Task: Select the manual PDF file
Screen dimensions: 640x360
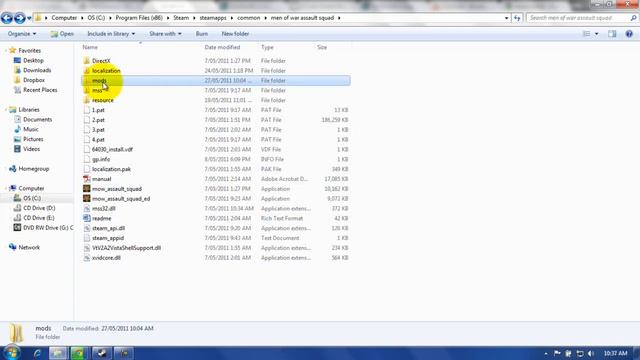Action: coord(101,179)
